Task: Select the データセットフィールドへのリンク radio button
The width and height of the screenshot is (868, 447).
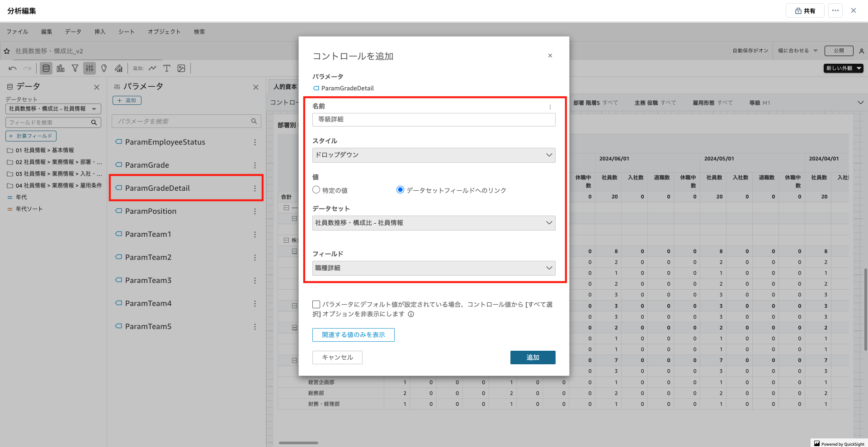Action: tap(400, 190)
